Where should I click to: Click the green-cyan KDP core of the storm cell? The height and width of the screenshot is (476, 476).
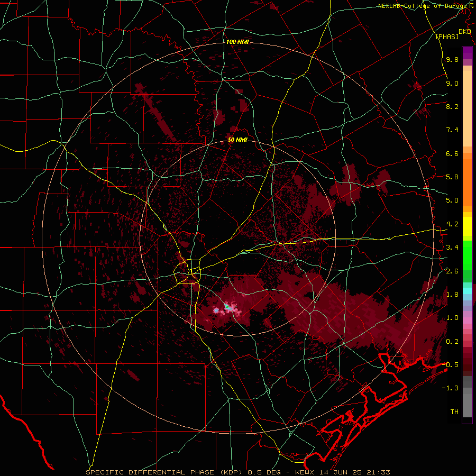[226, 307]
